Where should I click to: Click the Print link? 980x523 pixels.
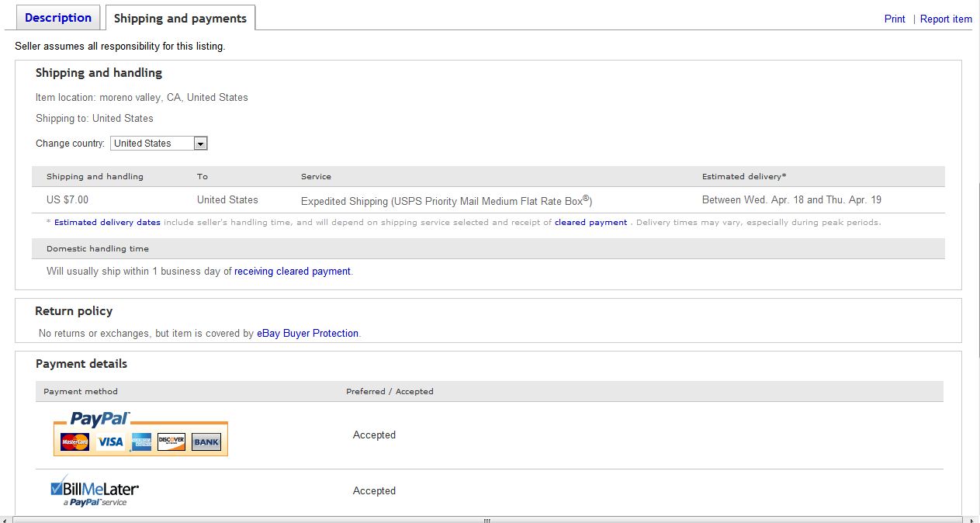point(895,19)
